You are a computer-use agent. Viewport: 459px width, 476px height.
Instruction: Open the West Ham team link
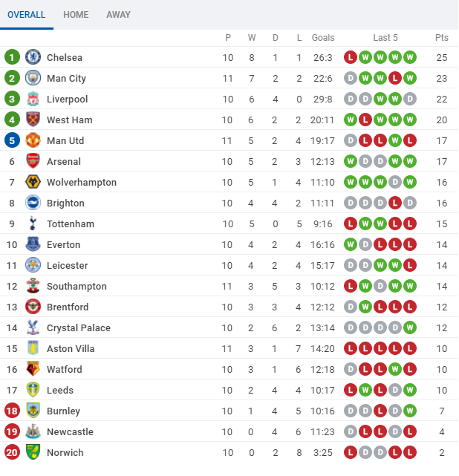pos(70,120)
